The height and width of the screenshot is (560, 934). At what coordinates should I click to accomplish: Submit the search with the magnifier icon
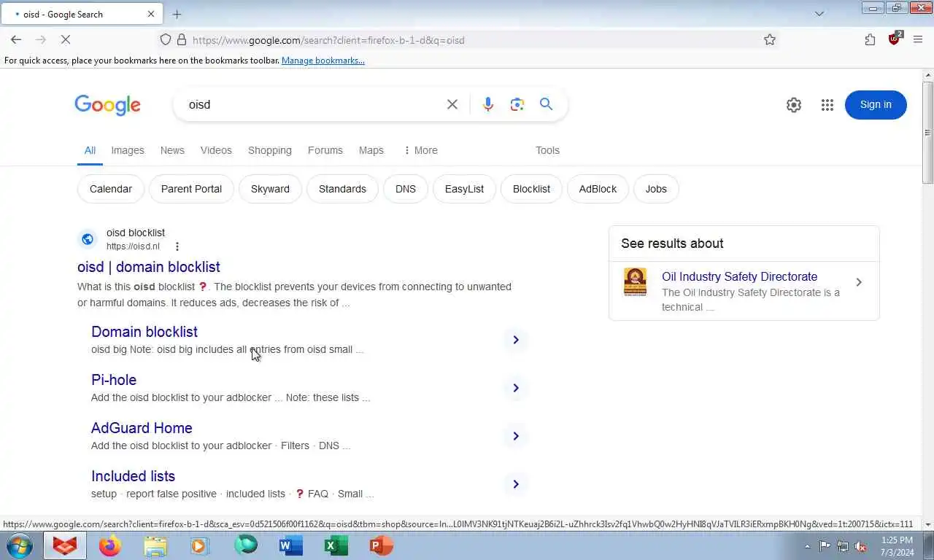click(x=546, y=104)
